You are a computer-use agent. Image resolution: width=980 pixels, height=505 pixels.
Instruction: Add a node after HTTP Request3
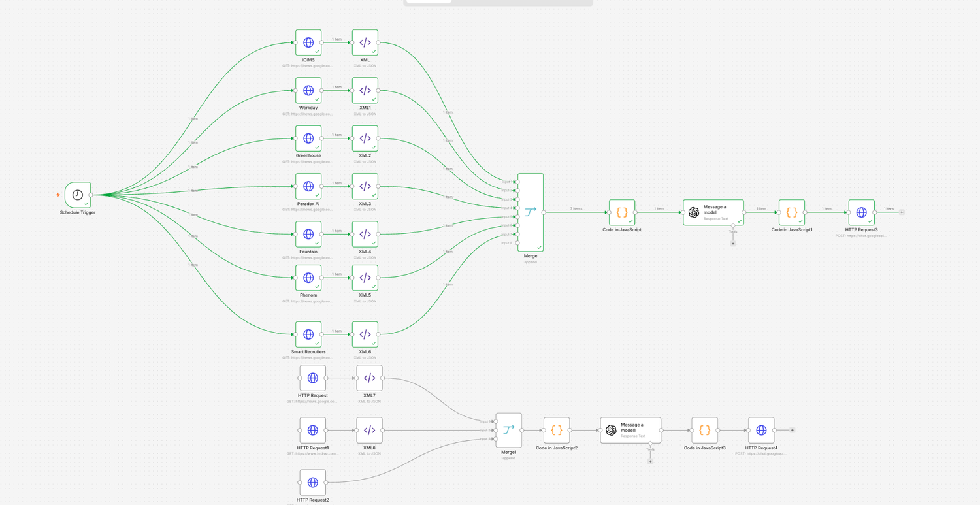pos(902,212)
